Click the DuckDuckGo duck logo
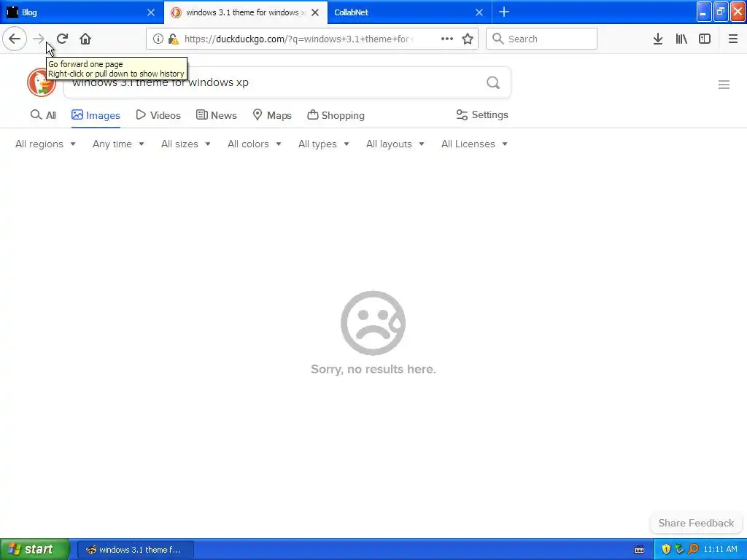747x560 pixels. [x=42, y=82]
